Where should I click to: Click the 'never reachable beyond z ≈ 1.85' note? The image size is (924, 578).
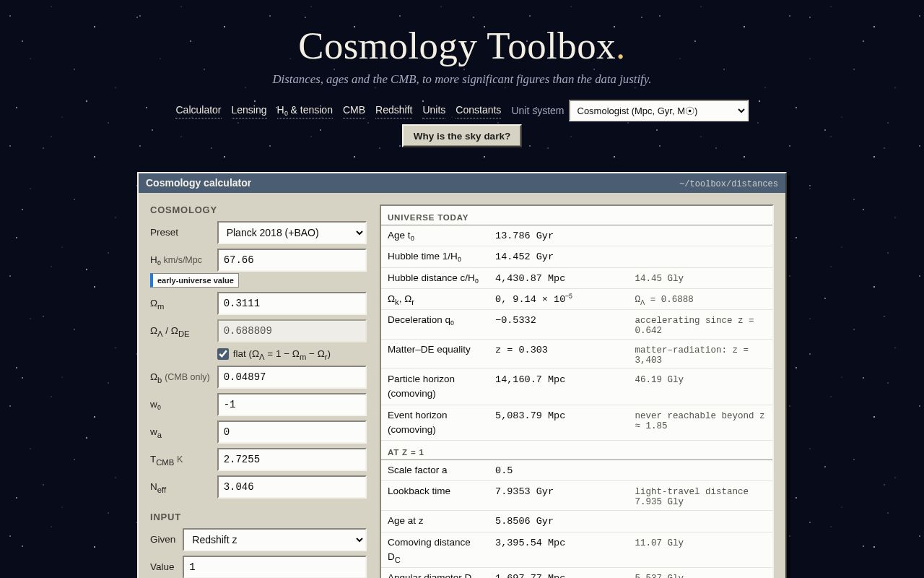point(699,420)
